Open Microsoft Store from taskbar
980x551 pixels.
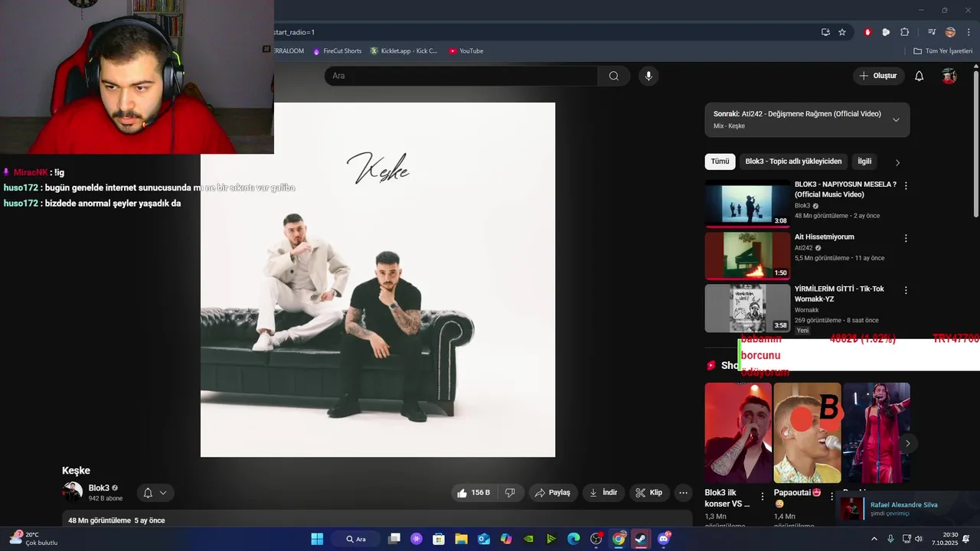tap(439, 539)
